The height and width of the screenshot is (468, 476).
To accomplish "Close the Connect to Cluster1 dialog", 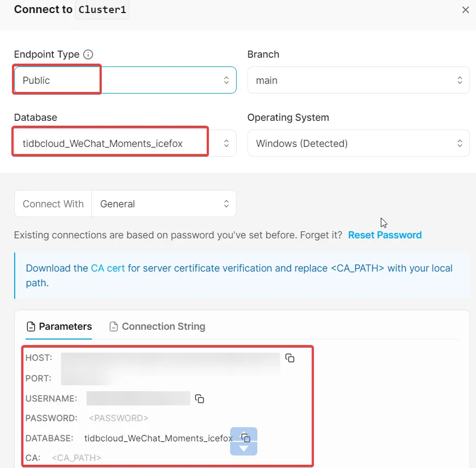I will tap(465, 10).
